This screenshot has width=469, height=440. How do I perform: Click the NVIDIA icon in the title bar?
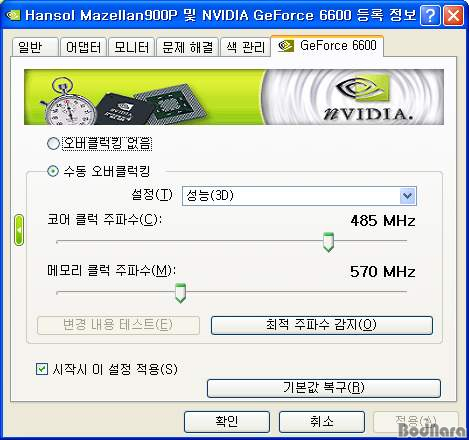(x=13, y=15)
